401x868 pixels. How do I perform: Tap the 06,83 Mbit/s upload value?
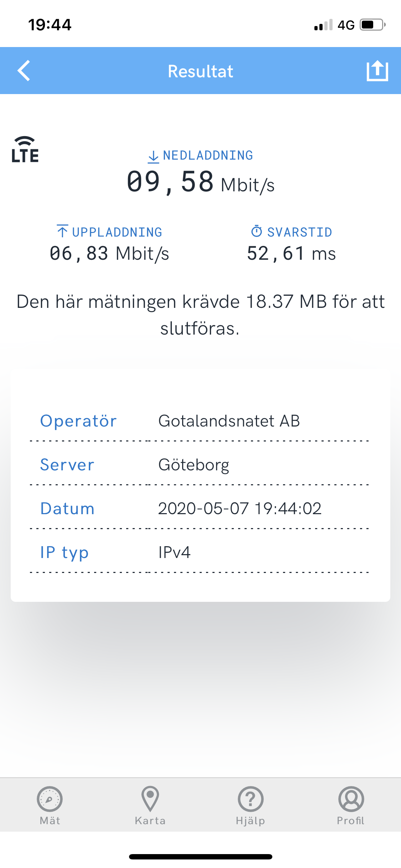109,254
